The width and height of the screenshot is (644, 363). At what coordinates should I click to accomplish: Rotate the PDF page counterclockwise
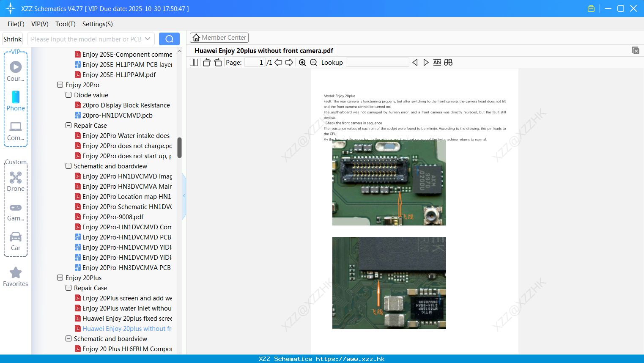tap(206, 63)
